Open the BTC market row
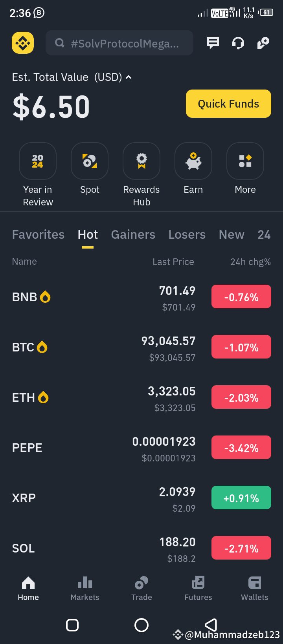The height and width of the screenshot is (644, 283). click(141, 348)
